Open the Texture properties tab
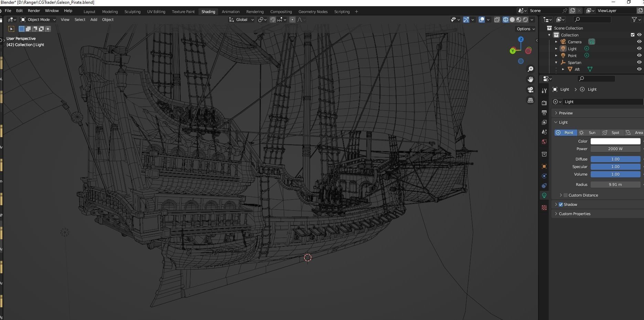 coord(544,208)
